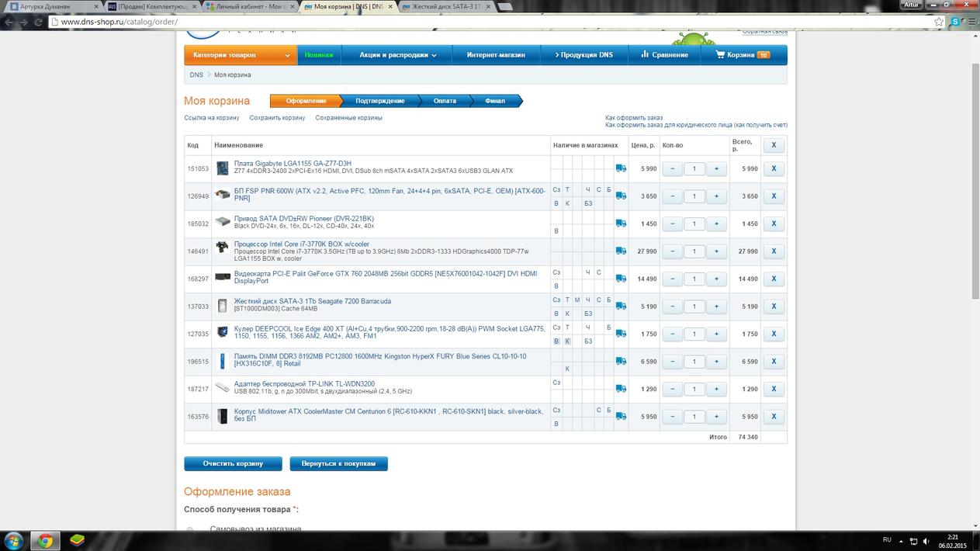Increase quantity of CoolerMaster Centurion 6 case

(x=716, y=416)
